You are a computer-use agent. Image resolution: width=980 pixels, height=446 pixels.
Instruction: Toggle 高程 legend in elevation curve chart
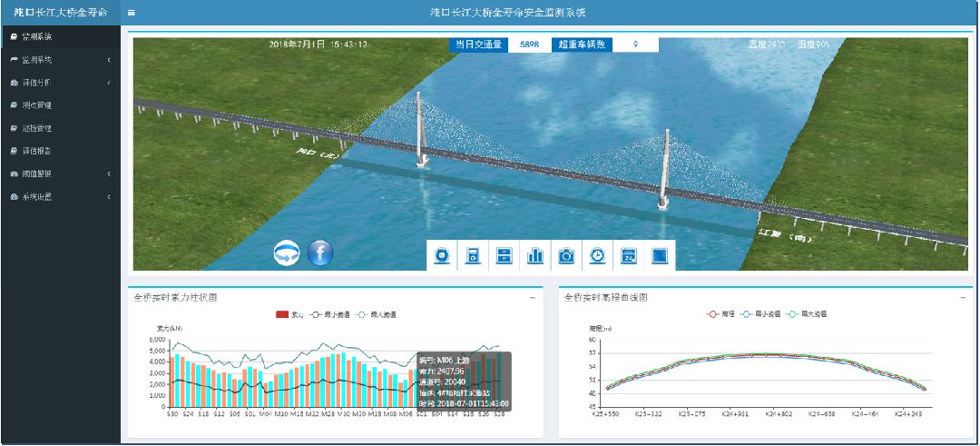coord(720,314)
